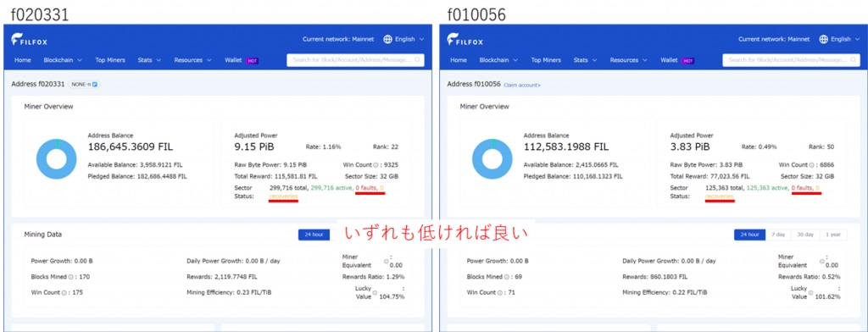The height and width of the screenshot is (332, 868).
Task: Click the Twitter badge beside NONE-n tag
Action: (95, 85)
